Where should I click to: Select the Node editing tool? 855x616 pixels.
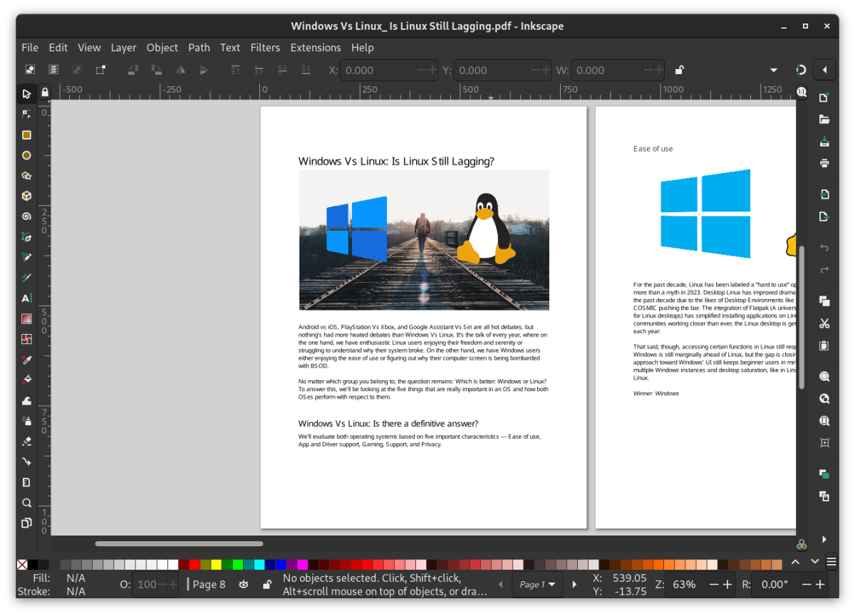(26, 114)
